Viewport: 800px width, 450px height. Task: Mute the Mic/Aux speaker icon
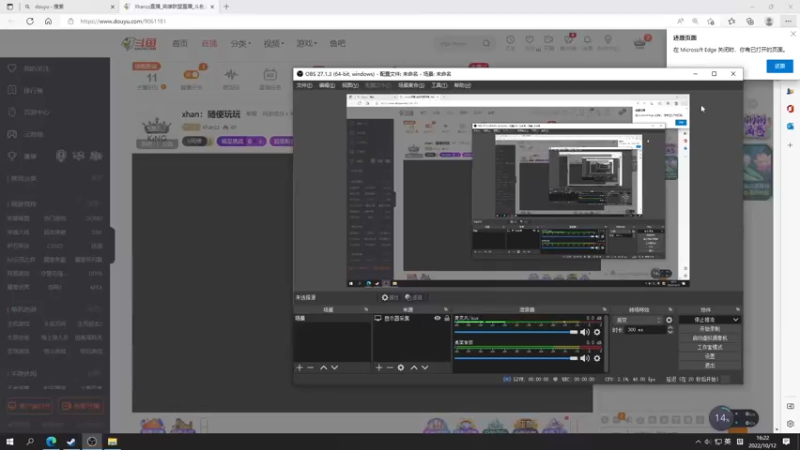coord(585,332)
